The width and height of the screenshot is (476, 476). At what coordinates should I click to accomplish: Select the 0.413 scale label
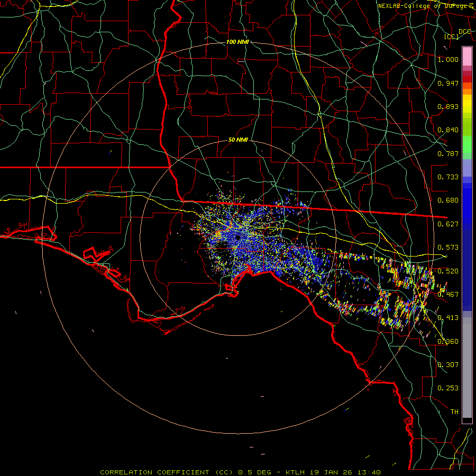pyautogui.click(x=448, y=318)
